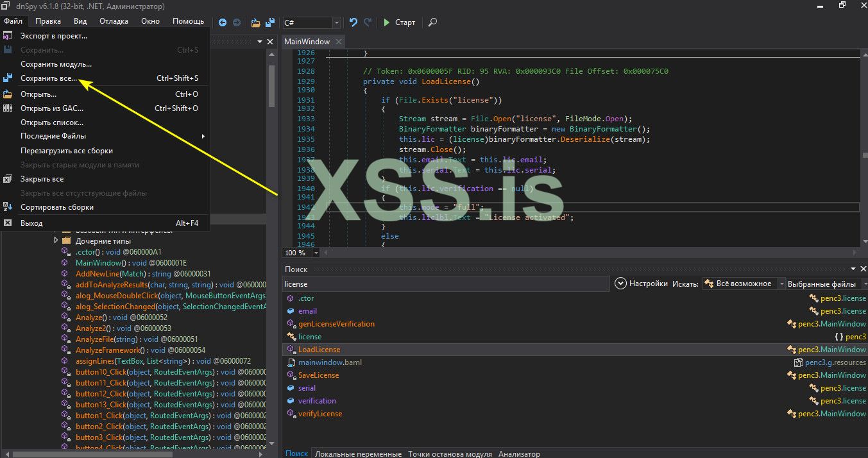Select Экспорт в проект menu entry
The image size is (868, 458).
coord(54,36)
